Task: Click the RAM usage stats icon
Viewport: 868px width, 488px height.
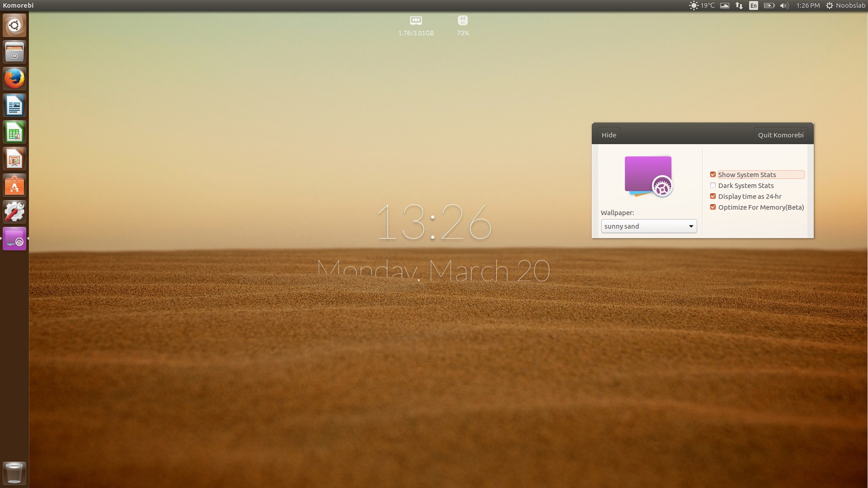Action: (415, 21)
